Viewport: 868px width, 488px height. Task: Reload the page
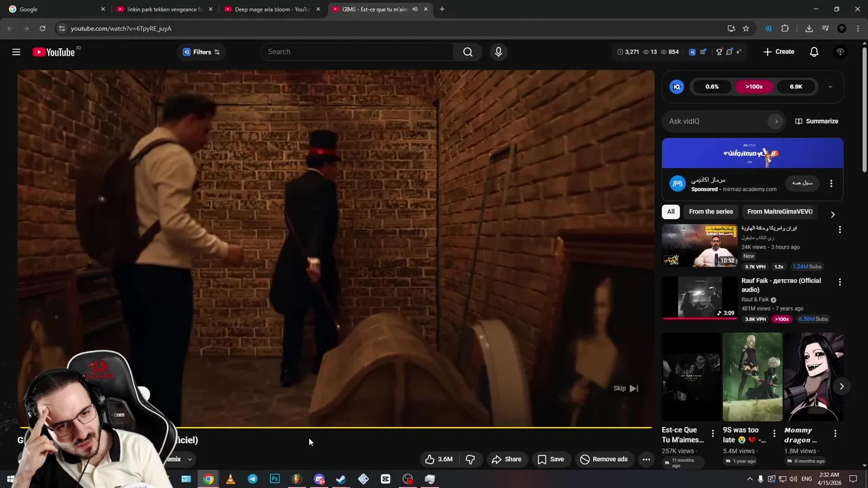coord(42,28)
